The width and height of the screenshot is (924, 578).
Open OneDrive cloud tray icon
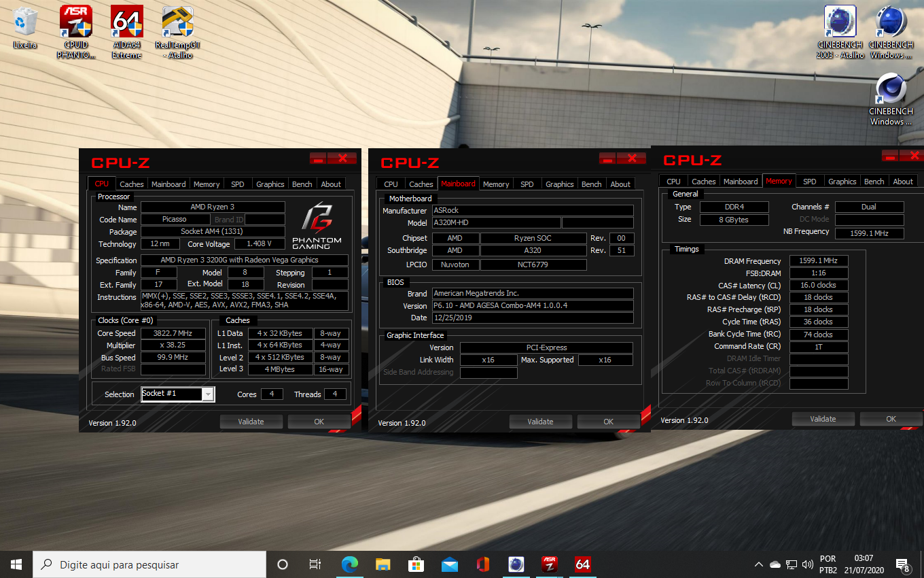point(775,564)
